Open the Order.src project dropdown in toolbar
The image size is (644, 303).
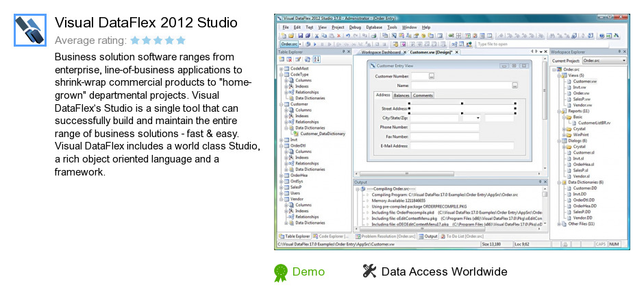300,44
